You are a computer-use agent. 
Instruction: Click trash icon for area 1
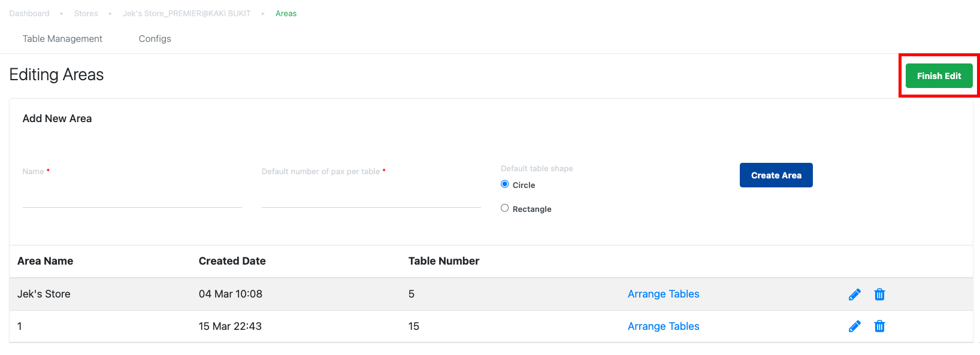(x=879, y=326)
